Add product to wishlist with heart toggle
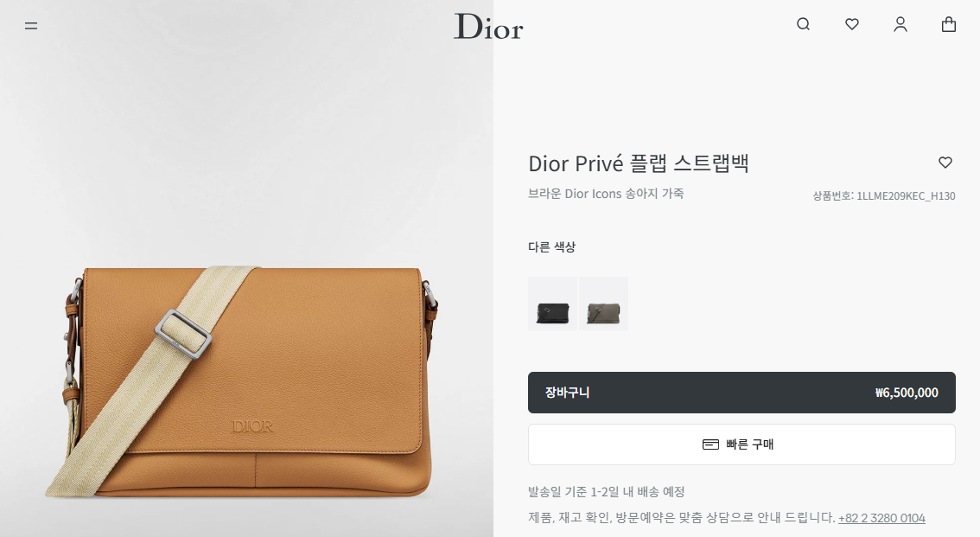 point(945,163)
